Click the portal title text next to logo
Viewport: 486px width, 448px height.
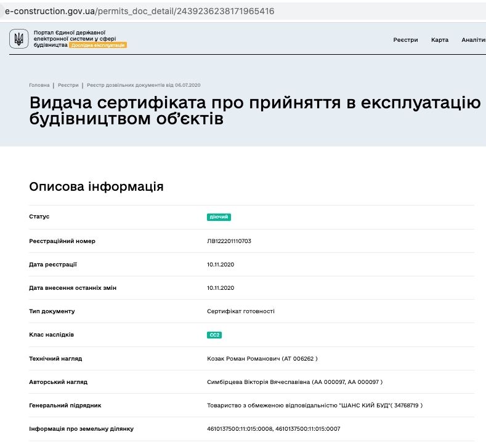pos(75,39)
